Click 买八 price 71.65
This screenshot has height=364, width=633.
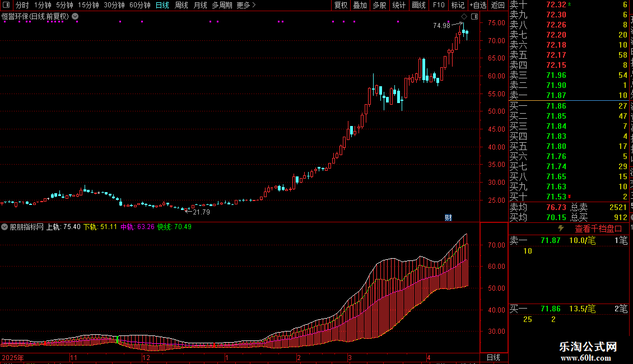[x=556, y=177]
